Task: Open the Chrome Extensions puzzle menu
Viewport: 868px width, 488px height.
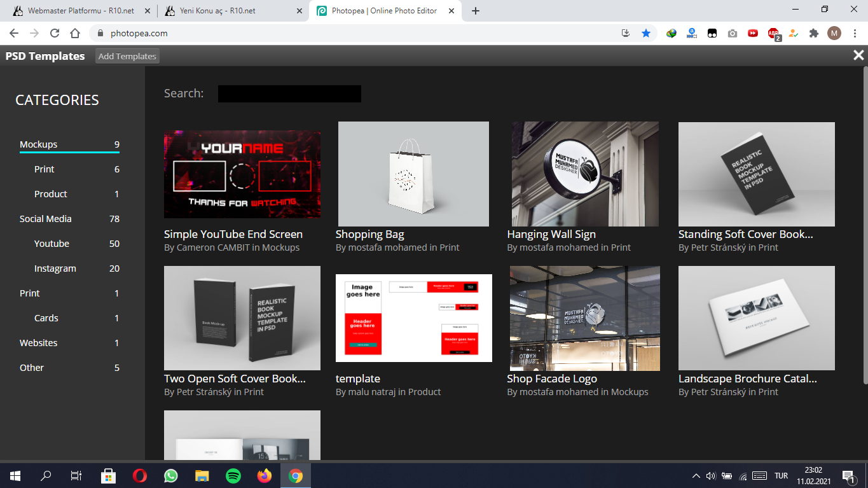Action: tap(814, 33)
